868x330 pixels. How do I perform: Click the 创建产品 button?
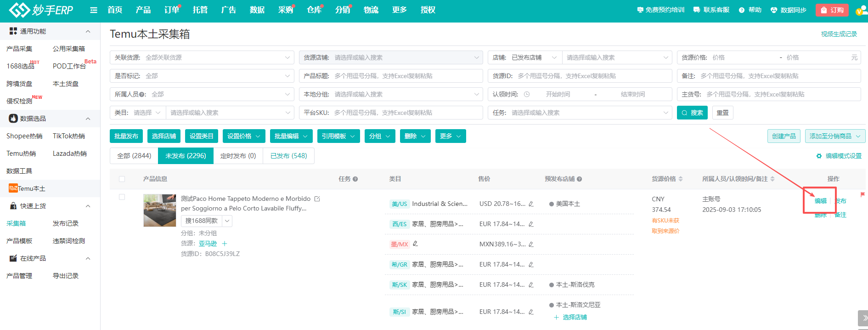(x=784, y=136)
